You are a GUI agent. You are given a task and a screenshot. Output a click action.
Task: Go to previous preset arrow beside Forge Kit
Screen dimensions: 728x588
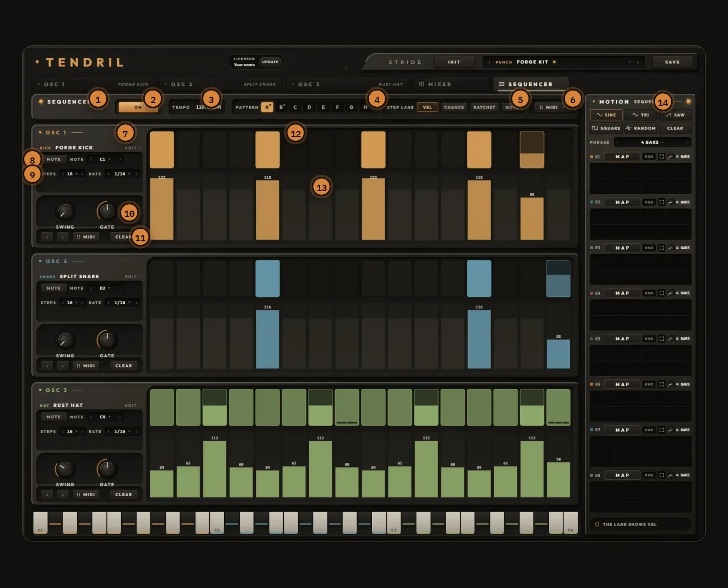click(490, 62)
